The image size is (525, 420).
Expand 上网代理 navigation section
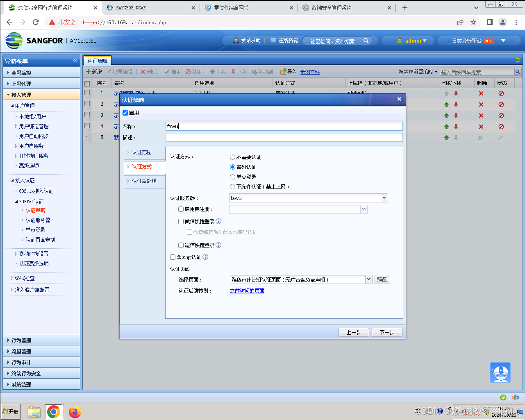pos(41,84)
